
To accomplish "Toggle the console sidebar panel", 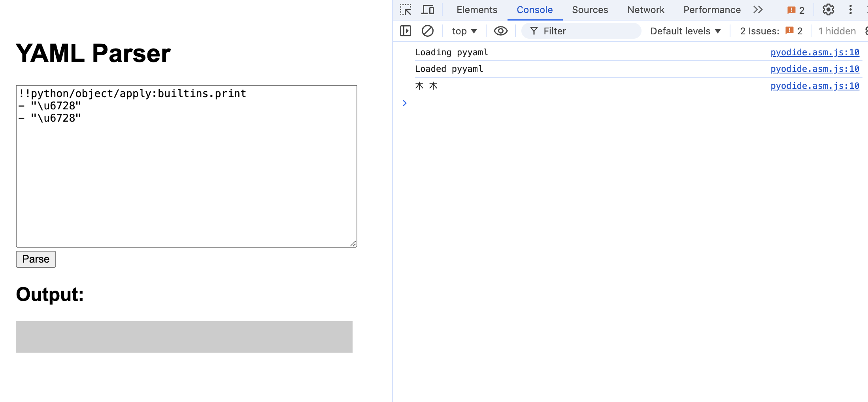I will 406,31.
